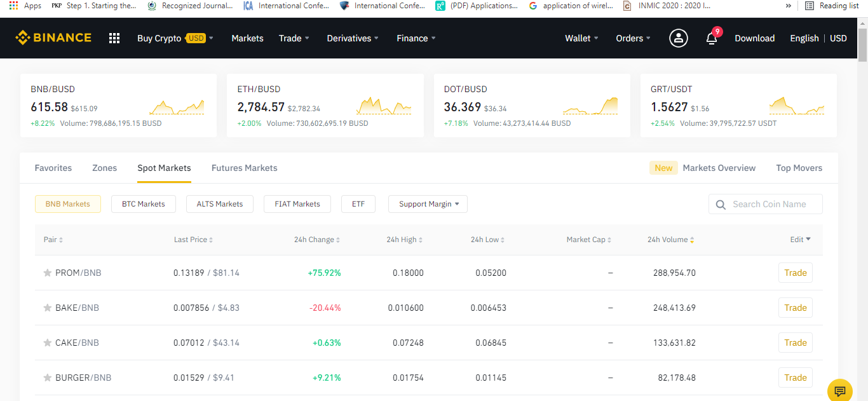
Task: Open 'Recognized Journal...' bookmark
Action: coord(190,6)
